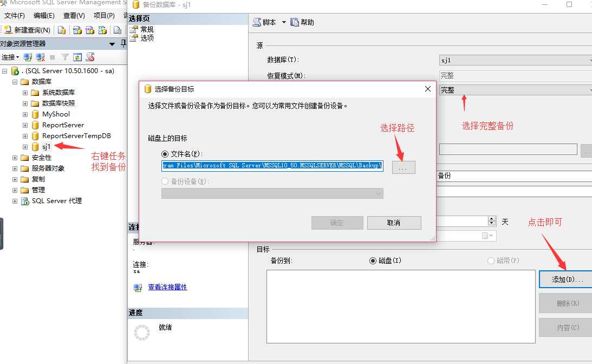592x364 pixels.
Task: Click the server instance icon in tree
Action: 15,70
